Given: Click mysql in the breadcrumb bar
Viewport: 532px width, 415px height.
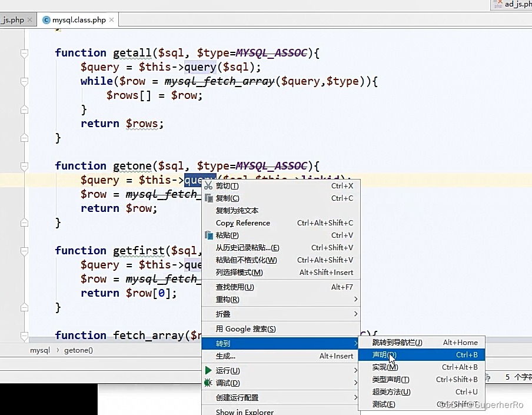Looking at the screenshot, I should pos(39,350).
